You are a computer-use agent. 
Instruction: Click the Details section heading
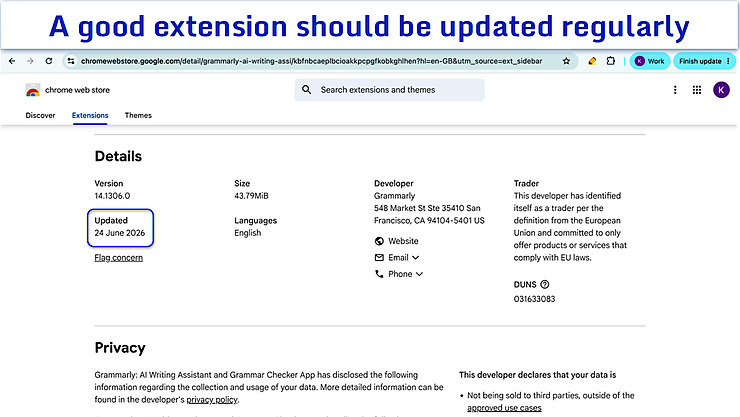[x=118, y=156]
